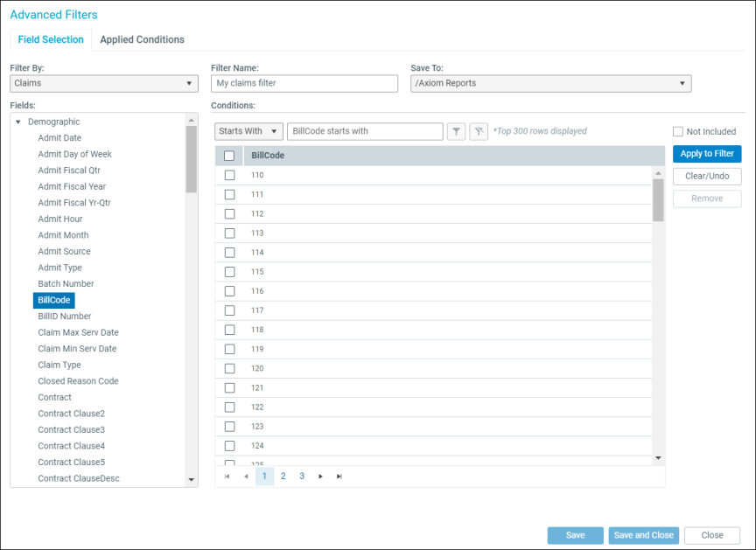Viewport: 756px width, 550px height.
Task: Click the BillCode grid vertical scrollbar thumb
Action: [x=658, y=199]
